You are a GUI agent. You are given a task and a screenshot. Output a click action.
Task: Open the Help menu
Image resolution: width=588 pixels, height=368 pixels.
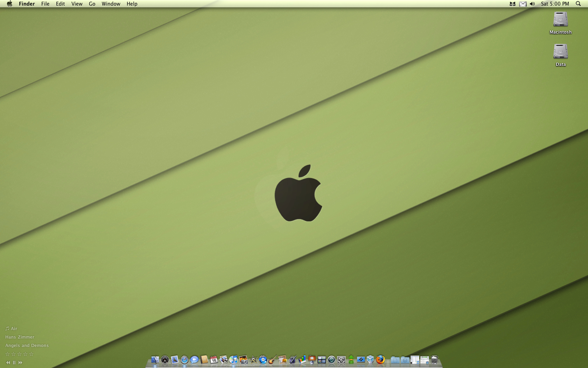(x=132, y=4)
